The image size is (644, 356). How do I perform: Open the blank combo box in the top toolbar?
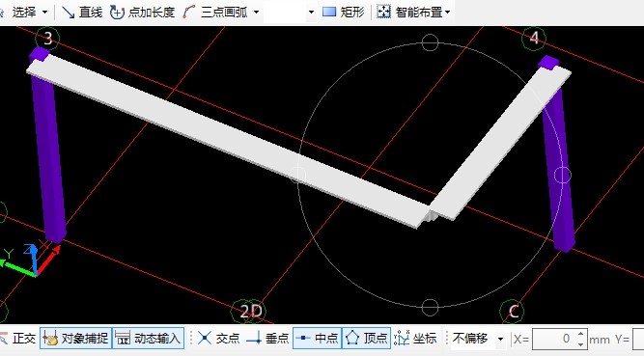290,13
